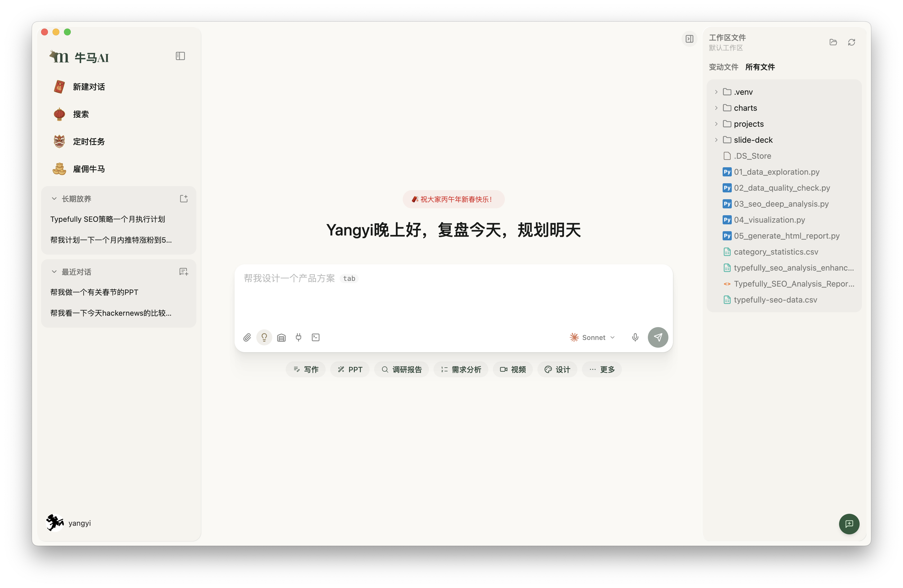Toggle the left sidebar panel icon
Viewport: 903px width, 588px height.
(x=180, y=56)
